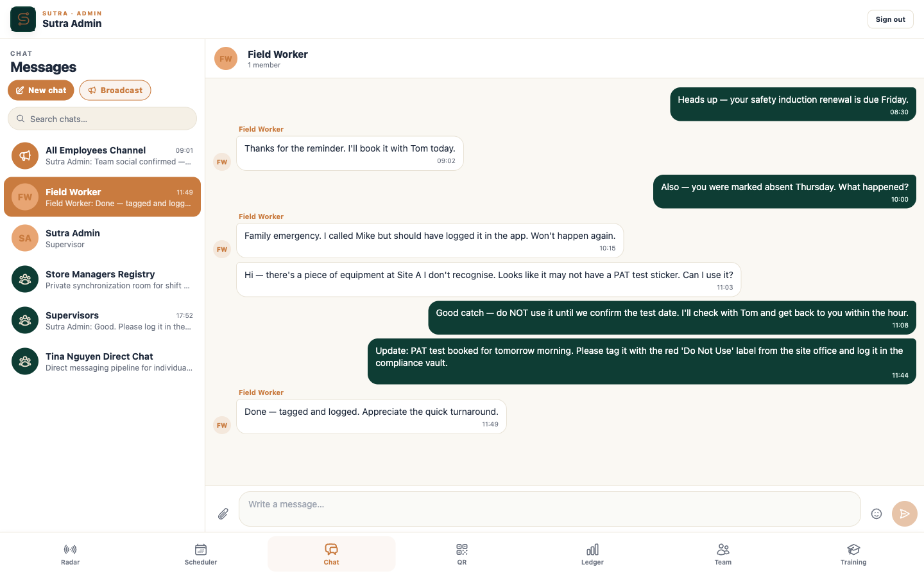Click the FW avatar beside the 11:49 message
Image resolution: width=924 pixels, height=578 pixels.
click(222, 425)
